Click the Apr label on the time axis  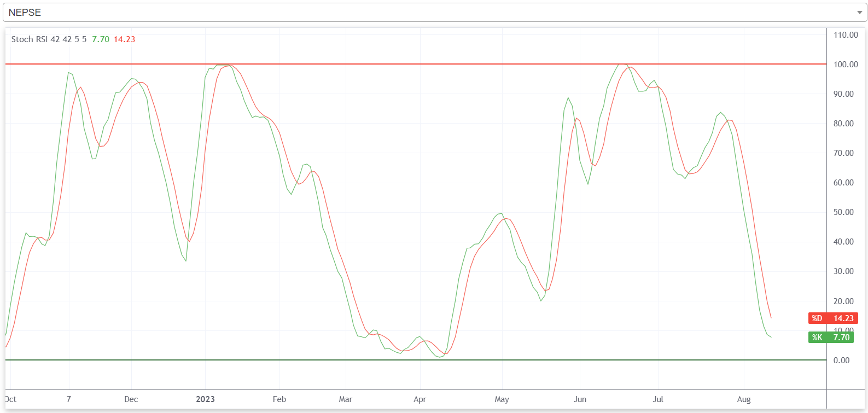tap(420, 399)
